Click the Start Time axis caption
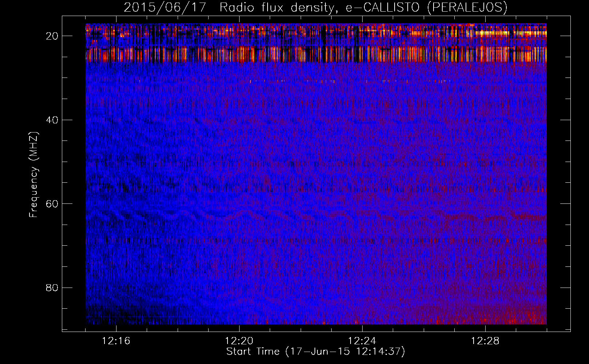The image size is (589, 364). click(316, 352)
